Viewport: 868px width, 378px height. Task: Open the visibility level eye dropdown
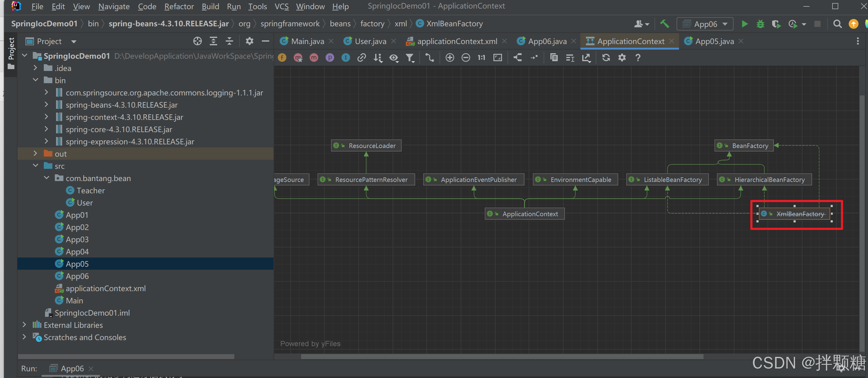(x=394, y=58)
